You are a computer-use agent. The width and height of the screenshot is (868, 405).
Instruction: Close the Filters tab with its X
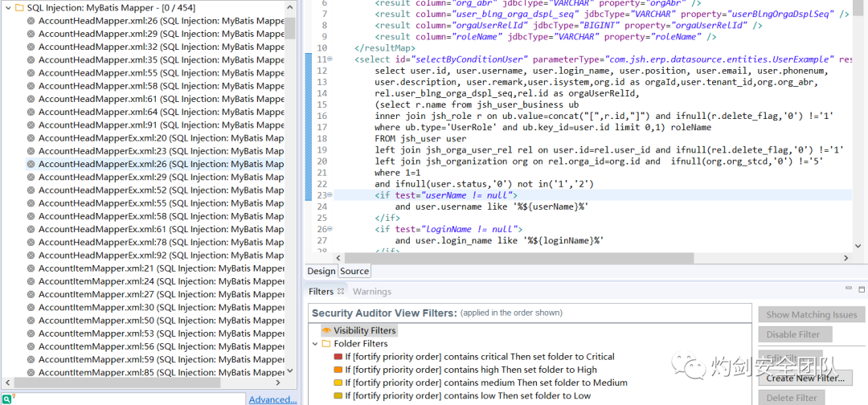[x=341, y=291]
